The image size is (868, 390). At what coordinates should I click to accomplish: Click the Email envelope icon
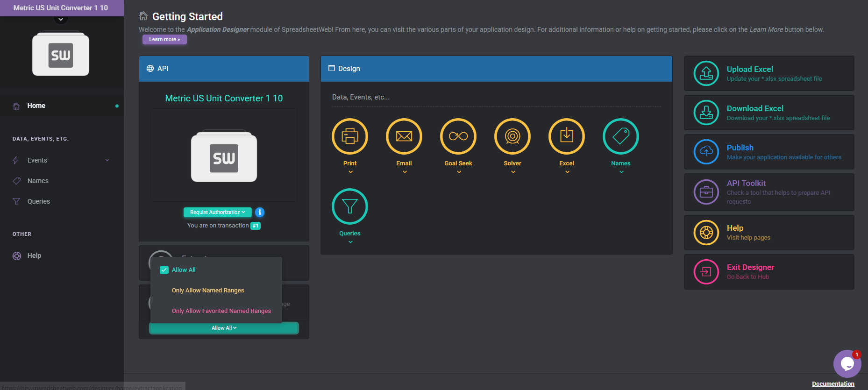point(404,136)
